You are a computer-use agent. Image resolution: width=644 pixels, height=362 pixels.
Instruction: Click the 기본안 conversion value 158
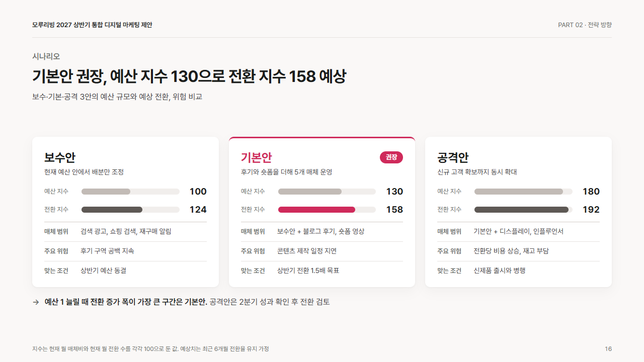point(394,210)
